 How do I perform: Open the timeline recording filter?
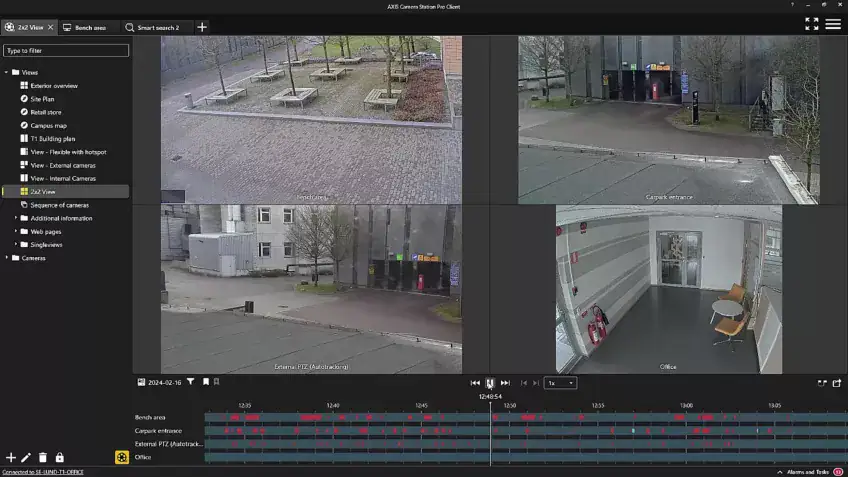tap(191, 382)
